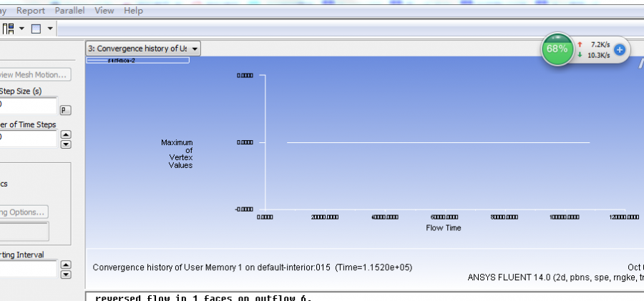Increase Number of Time Steps with up arrow

[x=66, y=134]
